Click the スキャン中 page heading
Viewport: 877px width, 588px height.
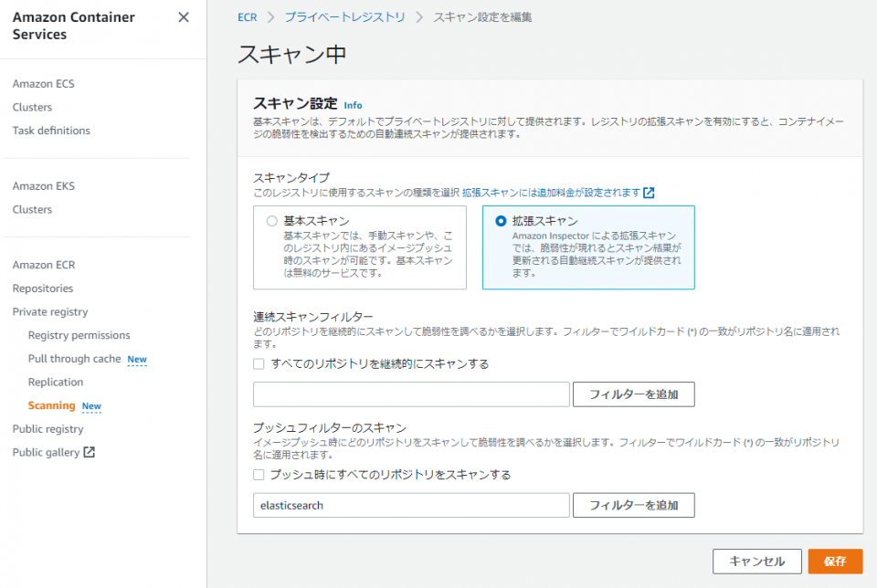pyautogui.click(x=292, y=54)
